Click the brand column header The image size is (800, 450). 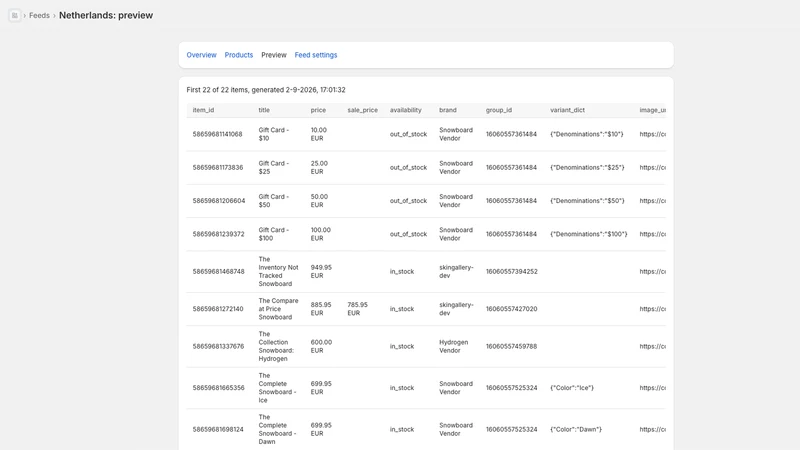[x=448, y=110]
